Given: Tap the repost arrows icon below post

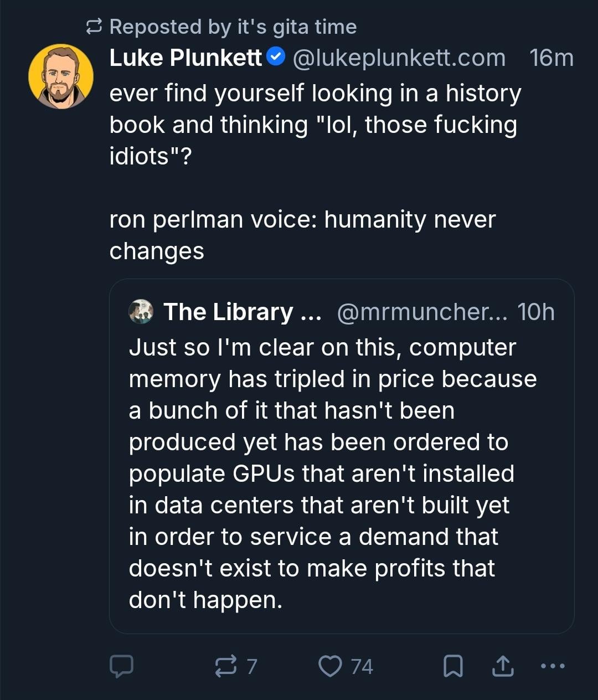Looking at the screenshot, I should click(x=225, y=666).
